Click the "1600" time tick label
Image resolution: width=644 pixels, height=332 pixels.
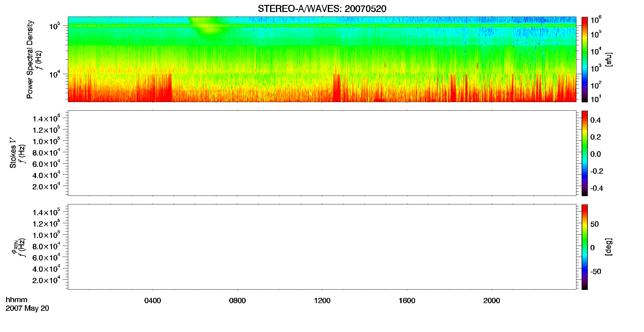pyautogui.click(x=407, y=301)
